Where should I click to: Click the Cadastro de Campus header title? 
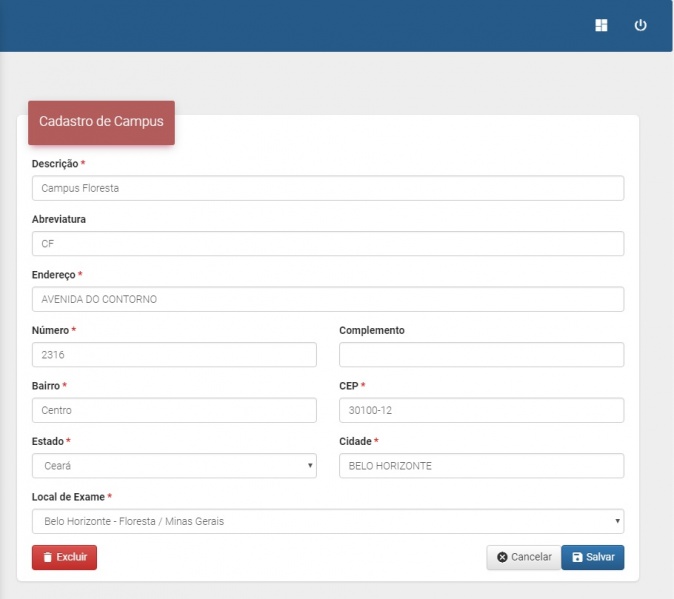[101, 122]
